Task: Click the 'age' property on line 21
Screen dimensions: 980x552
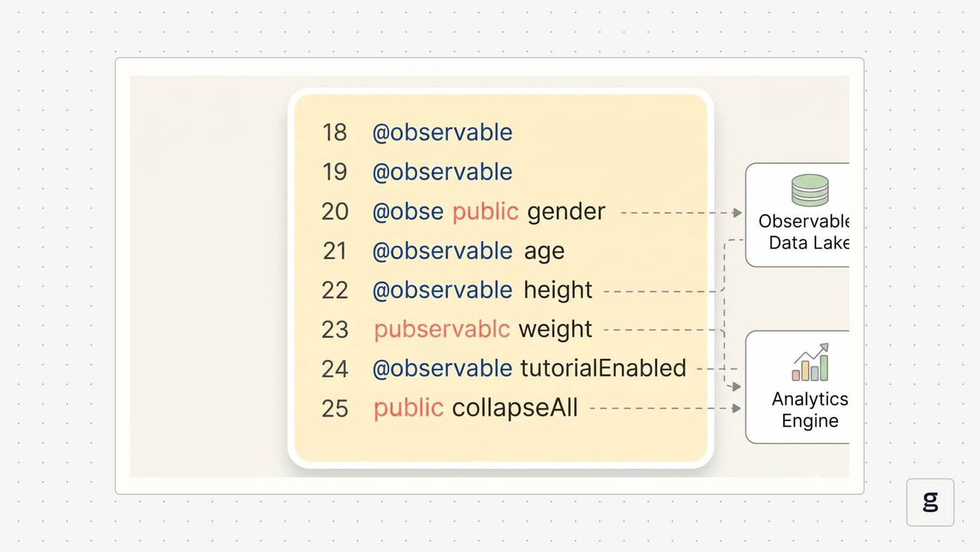Action: point(544,252)
